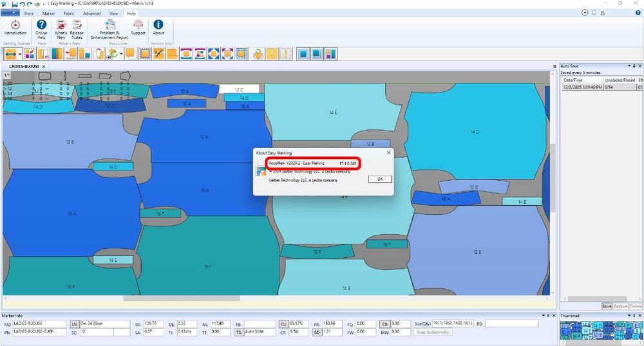
Task: Collapse the ribbon with the circled chevron
Action: (x=585, y=13)
